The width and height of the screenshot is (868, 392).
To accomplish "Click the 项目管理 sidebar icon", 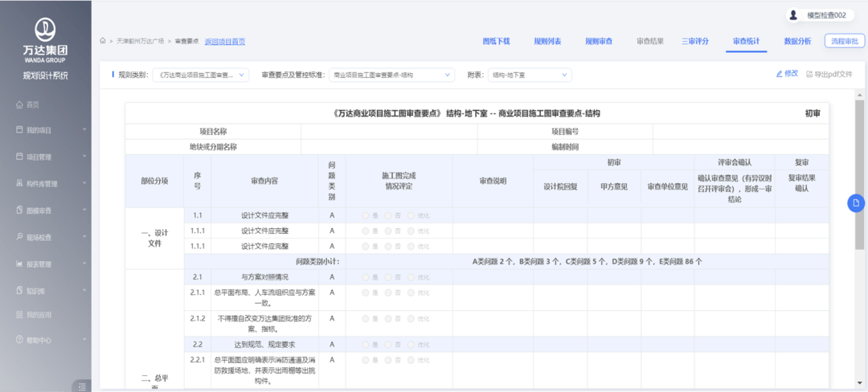I will [x=19, y=157].
